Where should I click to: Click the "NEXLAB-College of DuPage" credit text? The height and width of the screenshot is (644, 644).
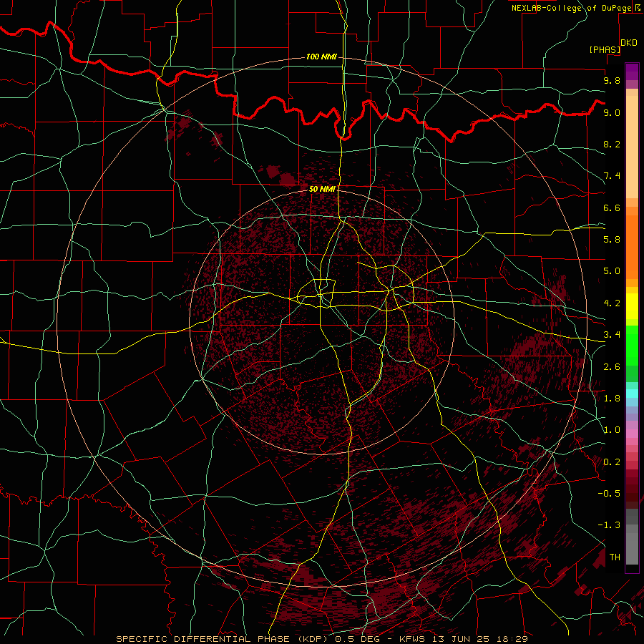pos(571,8)
